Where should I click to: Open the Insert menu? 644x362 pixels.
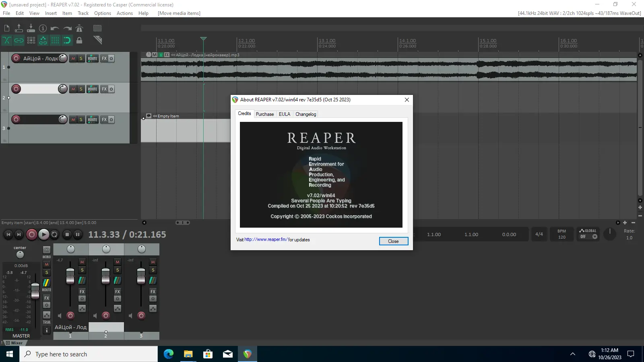[x=51, y=13]
